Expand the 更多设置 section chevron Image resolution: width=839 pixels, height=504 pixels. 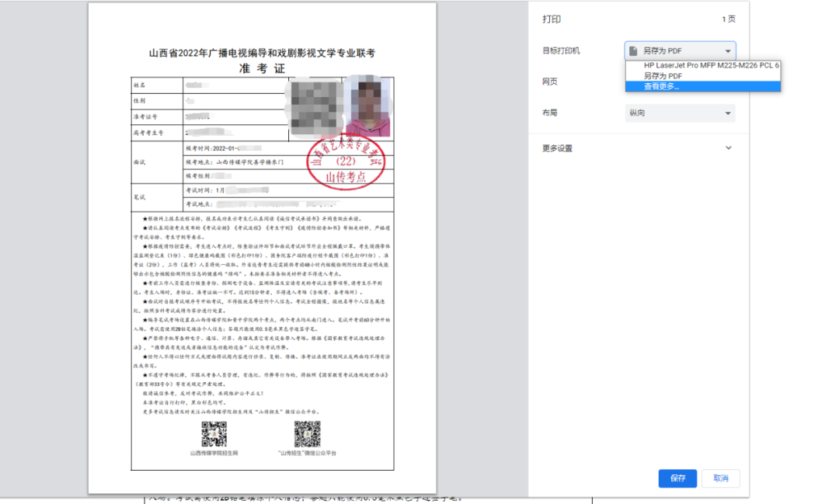(728, 148)
